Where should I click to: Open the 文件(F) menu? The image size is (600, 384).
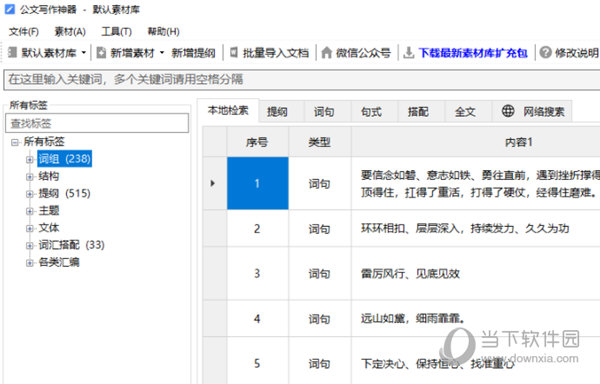click(x=24, y=31)
